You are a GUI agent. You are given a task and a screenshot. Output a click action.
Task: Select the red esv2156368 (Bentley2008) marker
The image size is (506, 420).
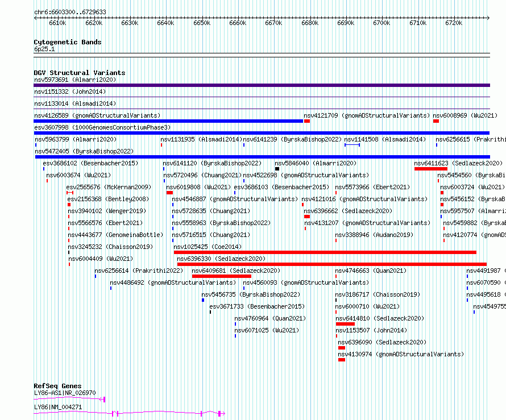69,205
